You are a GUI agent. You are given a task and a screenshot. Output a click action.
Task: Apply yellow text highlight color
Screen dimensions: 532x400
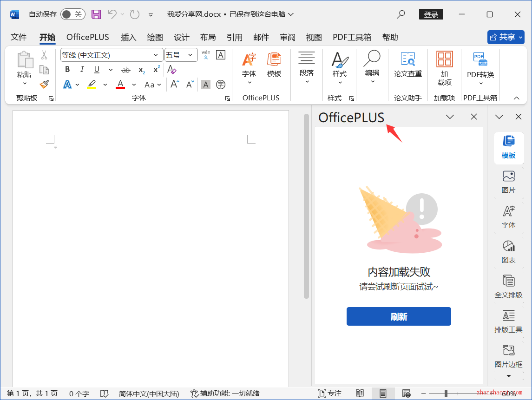click(x=92, y=85)
